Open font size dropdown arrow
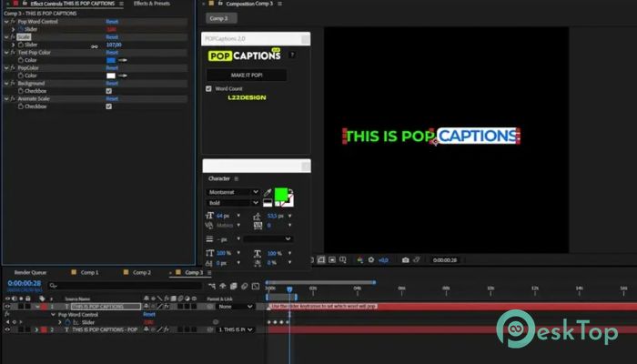The image size is (637, 364). pyautogui.click(x=238, y=216)
